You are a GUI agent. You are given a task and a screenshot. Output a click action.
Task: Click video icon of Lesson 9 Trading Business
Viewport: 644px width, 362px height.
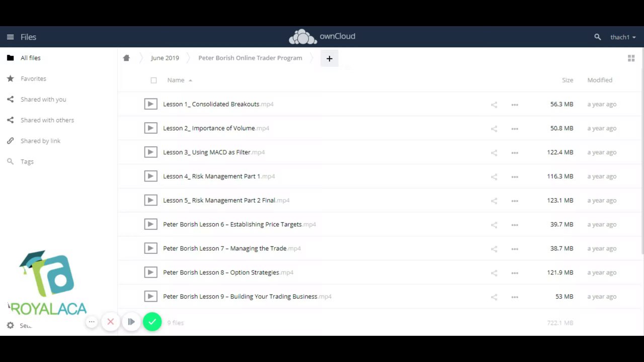tap(150, 296)
